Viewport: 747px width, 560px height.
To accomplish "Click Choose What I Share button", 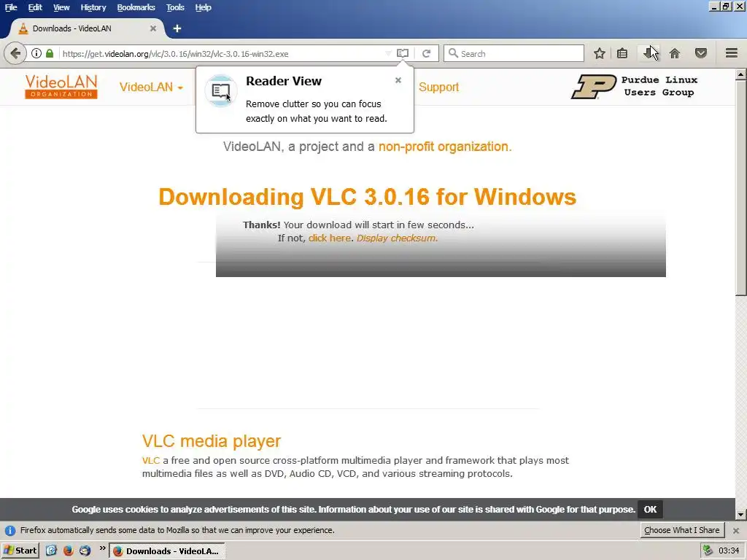I will (682, 531).
